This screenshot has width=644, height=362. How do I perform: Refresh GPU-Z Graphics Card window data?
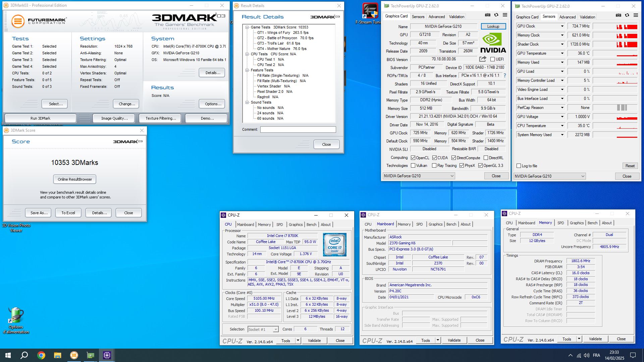[x=496, y=15]
